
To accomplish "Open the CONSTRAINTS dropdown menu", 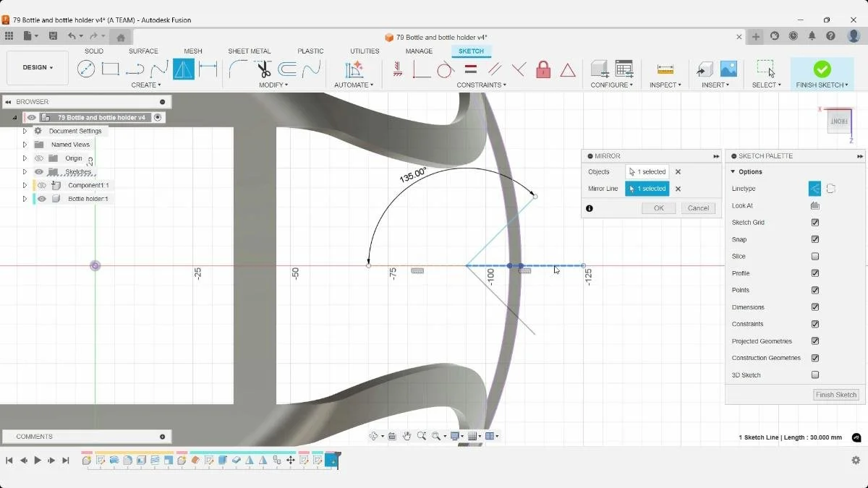I will [482, 85].
